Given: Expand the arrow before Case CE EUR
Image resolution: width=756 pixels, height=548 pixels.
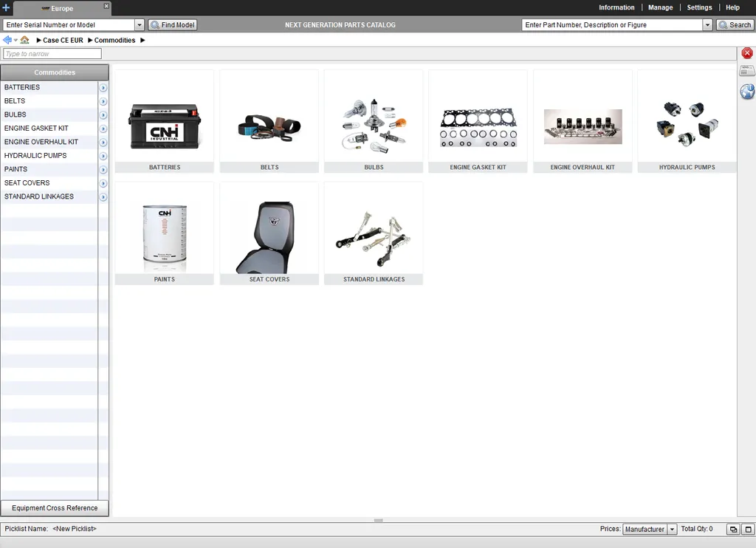Looking at the screenshot, I should point(38,41).
